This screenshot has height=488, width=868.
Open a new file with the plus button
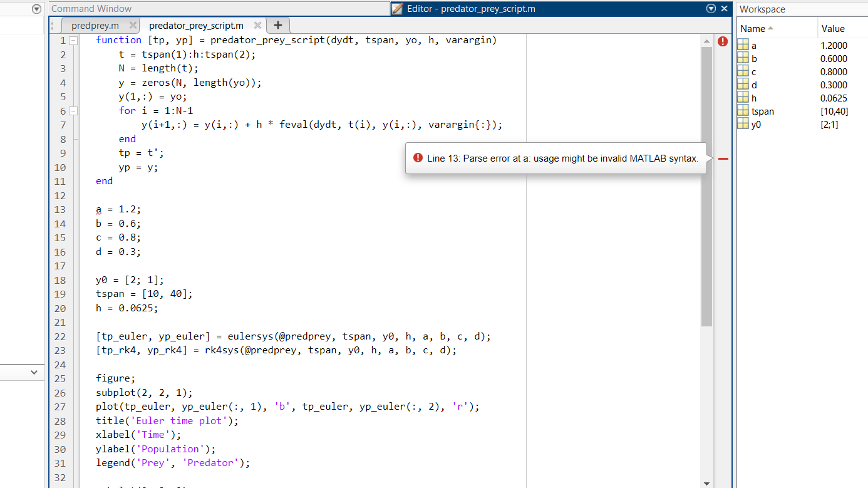pyautogui.click(x=277, y=26)
